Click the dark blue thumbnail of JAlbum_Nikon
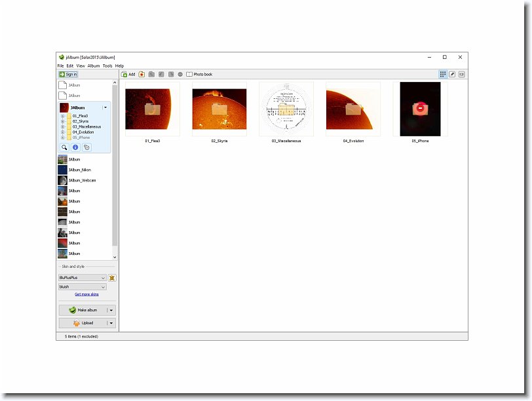532x401 pixels. point(62,170)
